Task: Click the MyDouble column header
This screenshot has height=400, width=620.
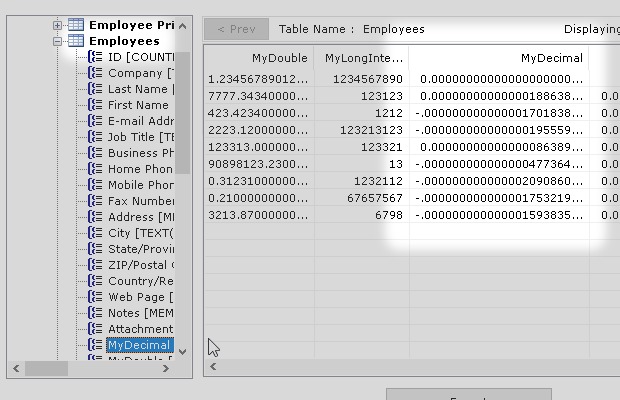Action: point(279,58)
